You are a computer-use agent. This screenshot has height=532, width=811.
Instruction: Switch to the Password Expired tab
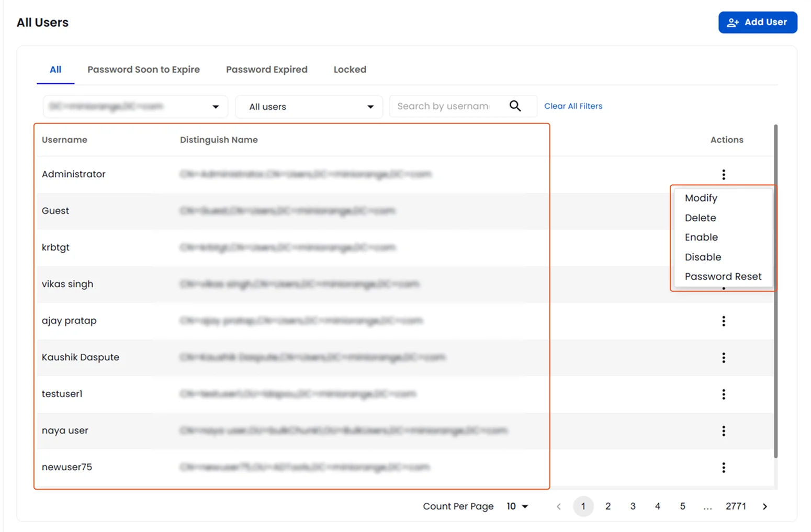[267, 69]
